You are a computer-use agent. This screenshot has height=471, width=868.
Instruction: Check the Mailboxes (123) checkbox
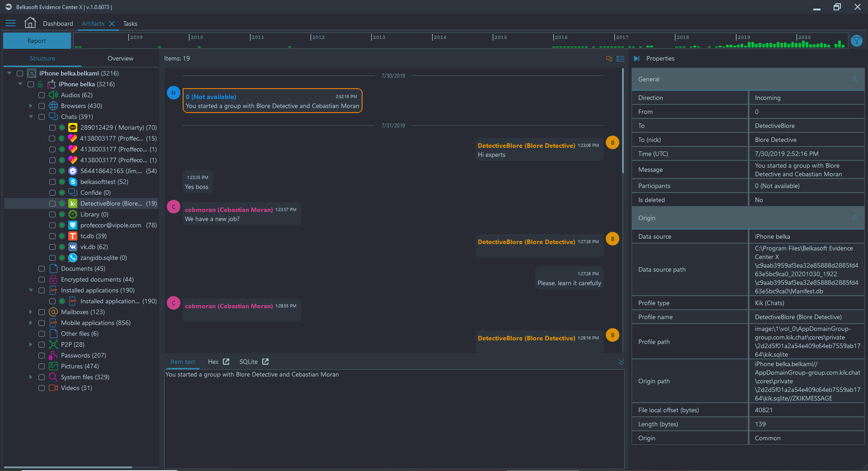(x=42, y=312)
